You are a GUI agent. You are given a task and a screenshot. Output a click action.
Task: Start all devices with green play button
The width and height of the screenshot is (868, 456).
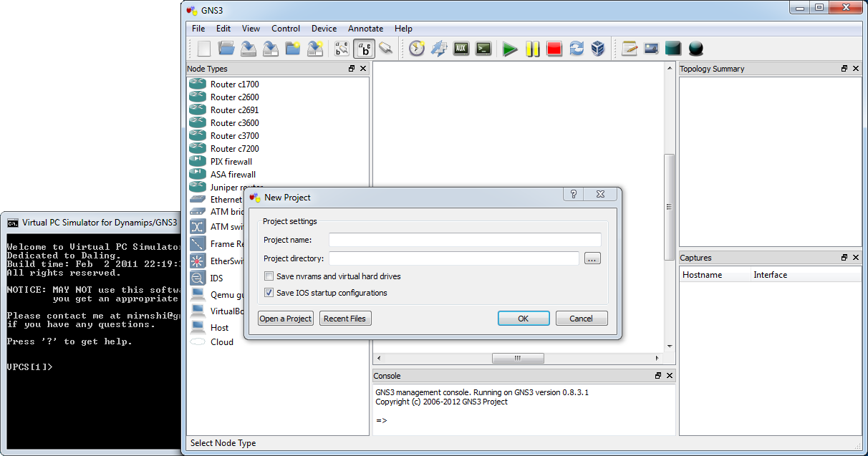[510, 49]
